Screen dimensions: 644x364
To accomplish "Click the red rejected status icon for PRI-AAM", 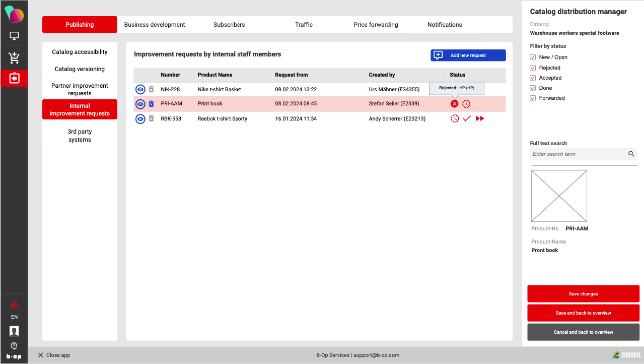I will click(x=454, y=104).
